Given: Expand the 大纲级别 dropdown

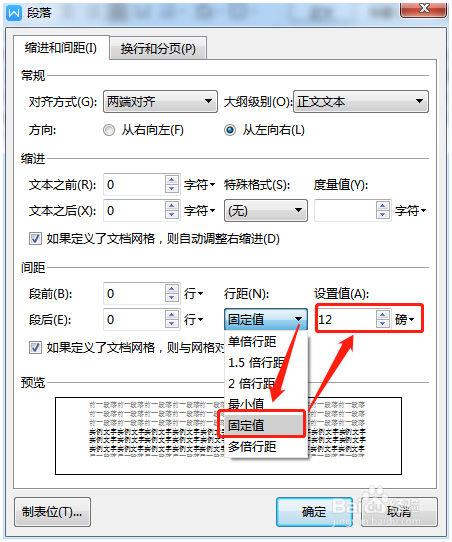Looking at the screenshot, I should (x=361, y=102).
